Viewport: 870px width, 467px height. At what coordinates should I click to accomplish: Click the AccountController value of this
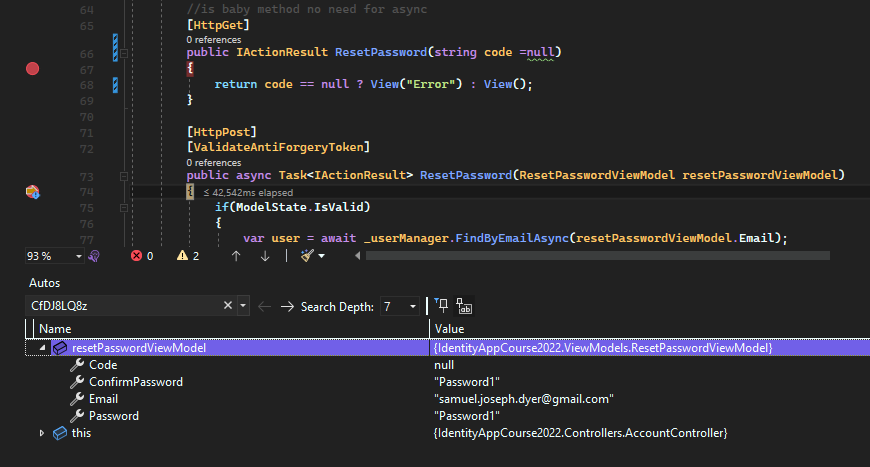[580, 433]
